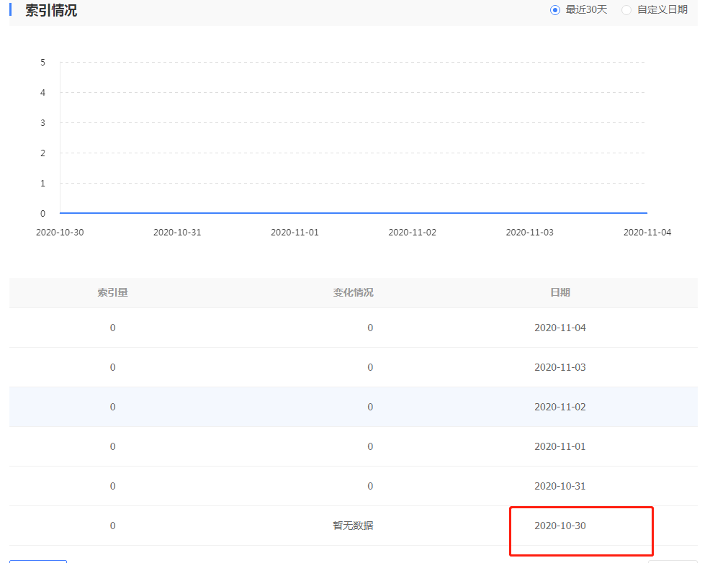Click the blue data line in the chart
The width and height of the screenshot is (728, 563).
click(353, 213)
